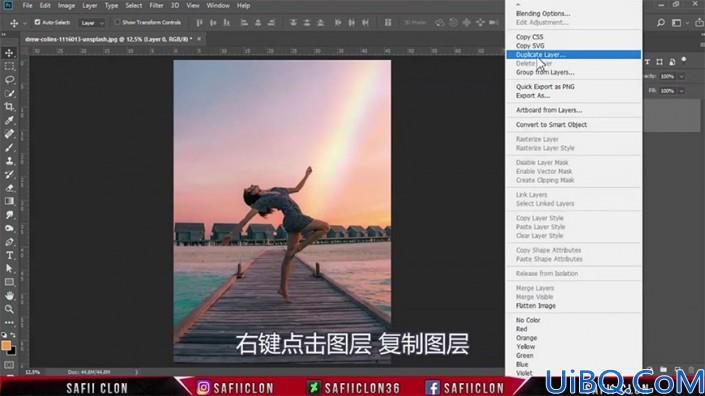This screenshot has height=396, width=705.
Task: Open the Filter menu
Action: (x=156, y=6)
